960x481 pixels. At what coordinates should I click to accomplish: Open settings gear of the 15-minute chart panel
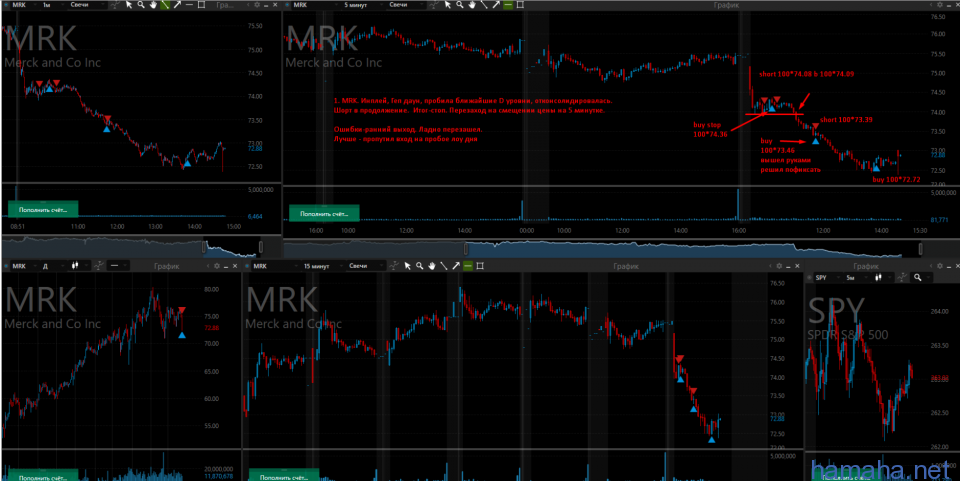point(779,266)
